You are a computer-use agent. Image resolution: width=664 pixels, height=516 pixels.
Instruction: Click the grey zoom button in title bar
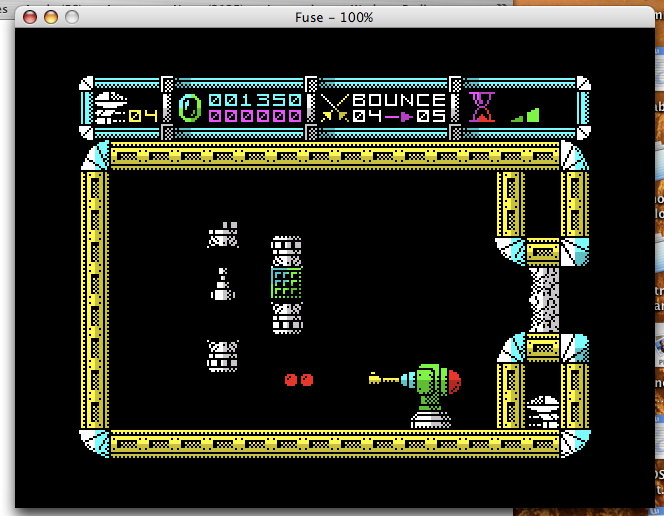[72, 17]
